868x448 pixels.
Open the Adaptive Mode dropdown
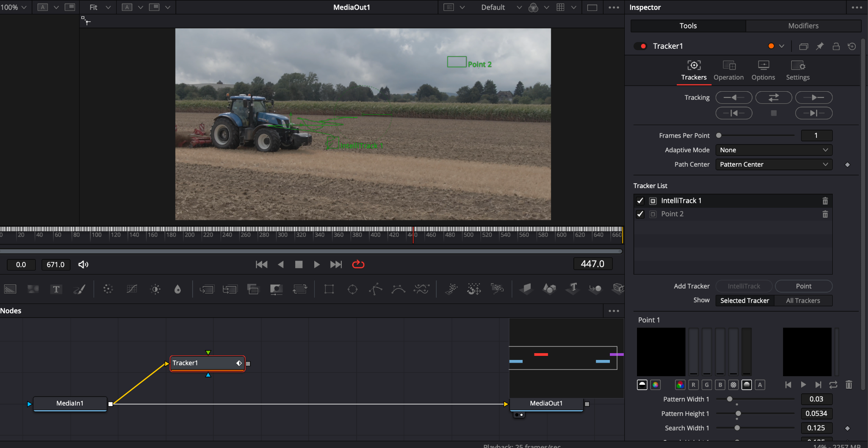pos(774,150)
